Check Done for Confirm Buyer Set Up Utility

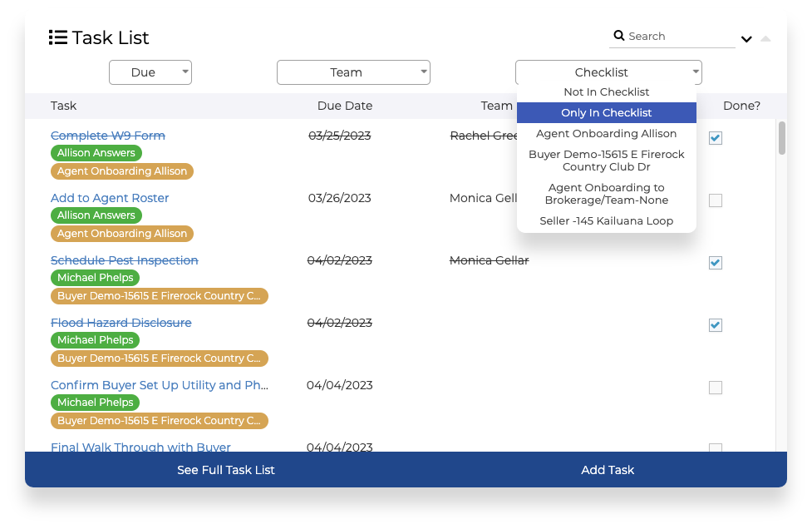pyautogui.click(x=715, y=388)
